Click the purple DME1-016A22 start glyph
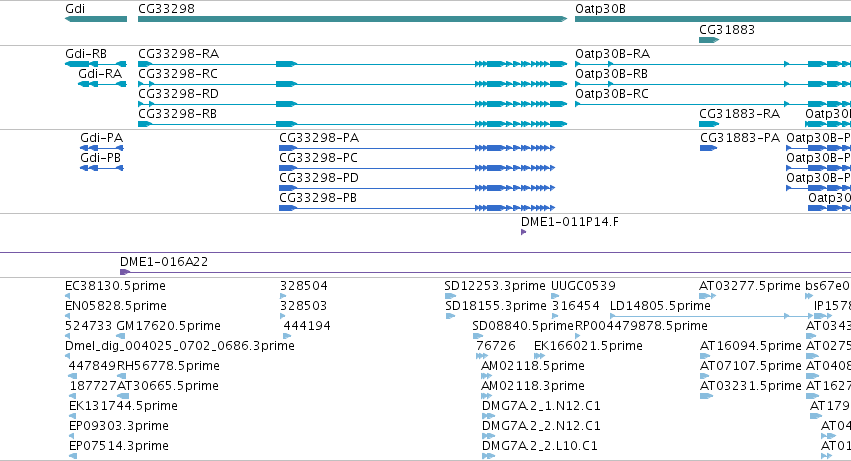The width and height of the screenshot is (851, 461). 125,272
